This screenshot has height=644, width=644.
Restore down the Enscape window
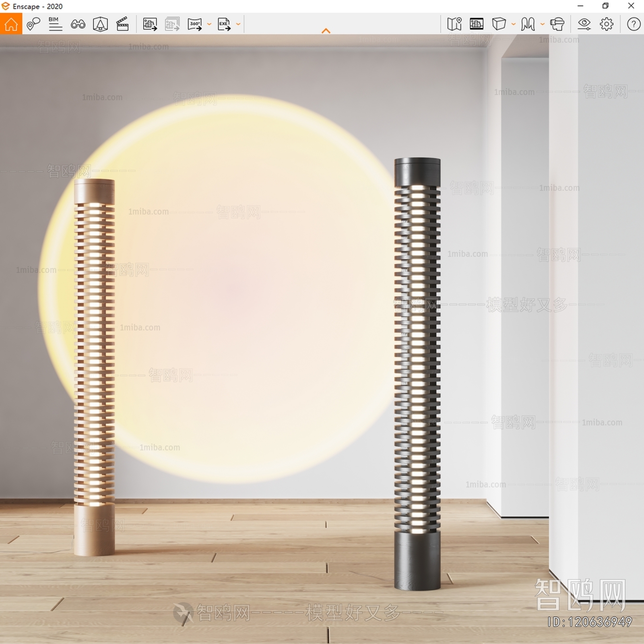(605, 6)
